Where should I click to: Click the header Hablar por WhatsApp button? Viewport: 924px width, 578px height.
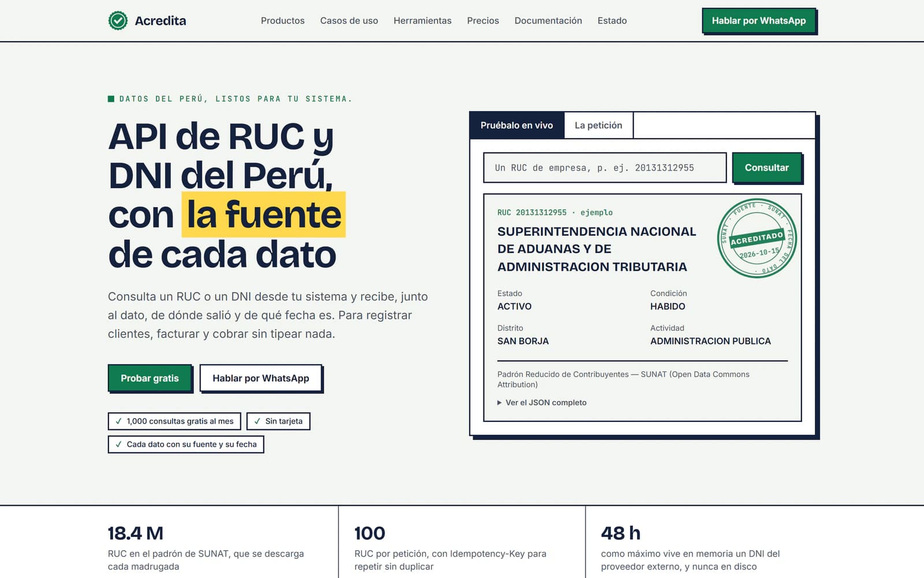coord(758,21)
